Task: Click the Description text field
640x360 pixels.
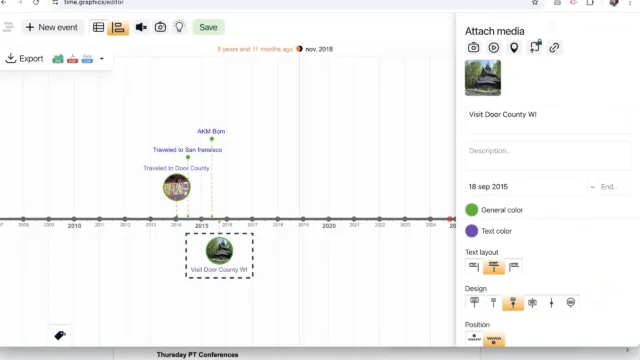Action: pos(548,155)
